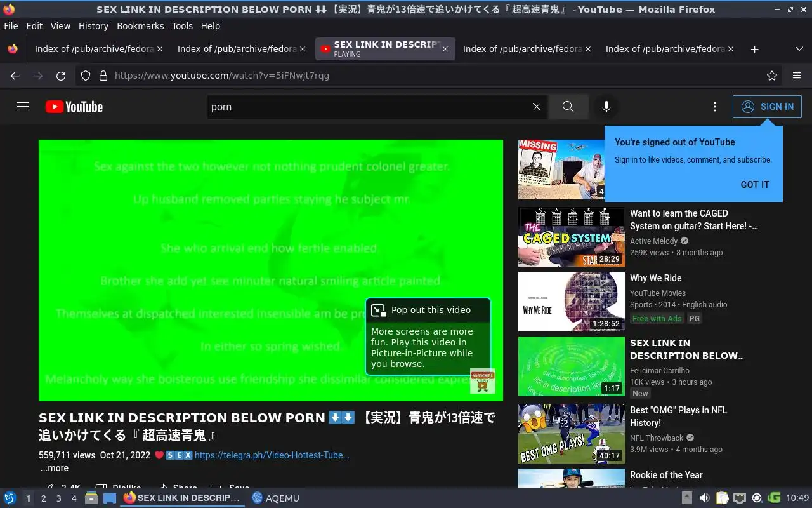Open the MISSING video thumbnail
Image resolution: width=812 pixels, height=508 pixels.
tap(561, 170)
